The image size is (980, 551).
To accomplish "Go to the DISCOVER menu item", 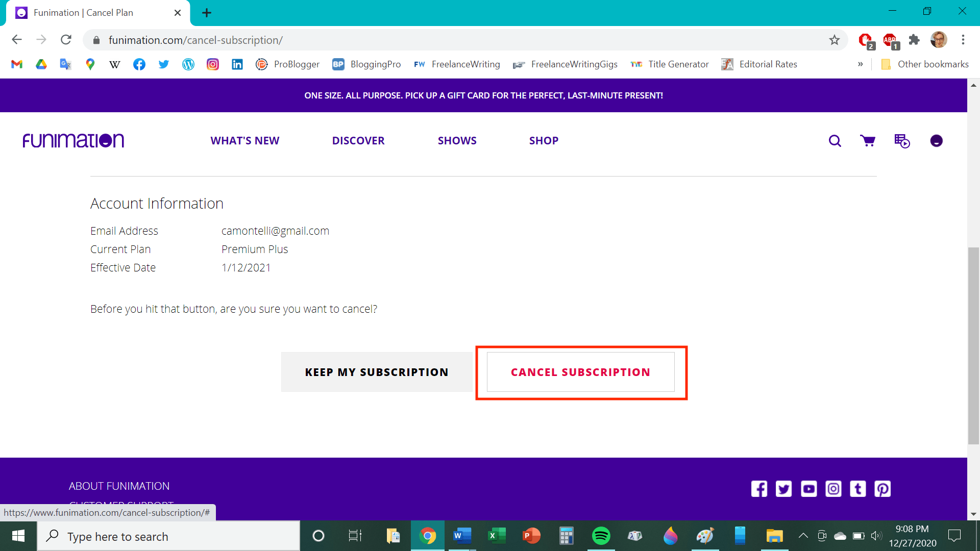I will pyautogui.click(x=358, y=141).
